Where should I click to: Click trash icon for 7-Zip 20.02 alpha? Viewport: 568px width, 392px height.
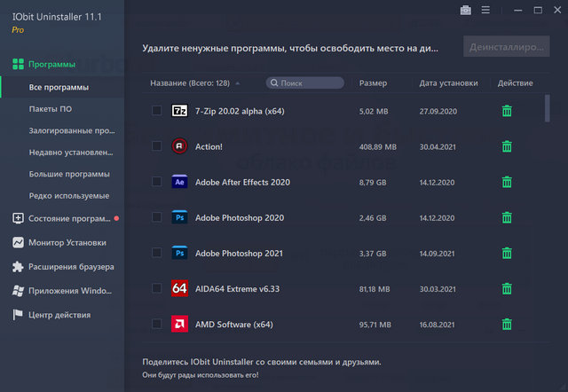[x=507, y=111]
